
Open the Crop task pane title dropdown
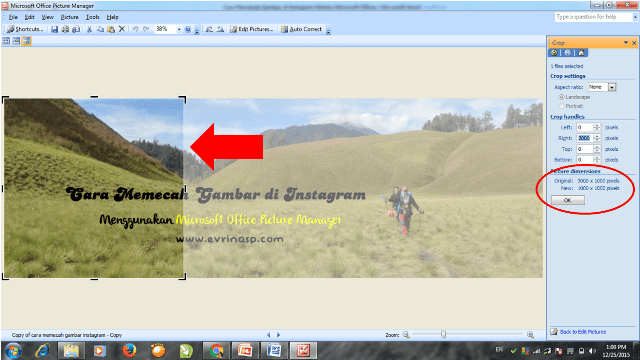[x=625, y=42]
